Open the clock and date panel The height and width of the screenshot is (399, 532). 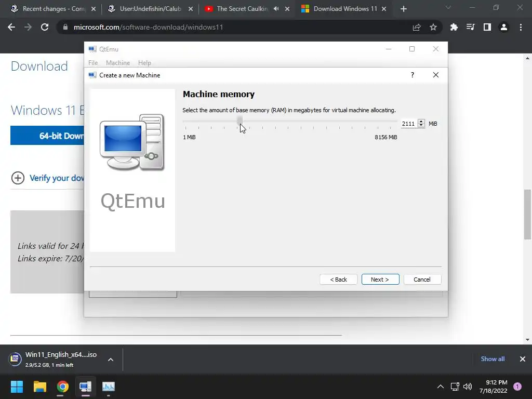click(493, 387)
